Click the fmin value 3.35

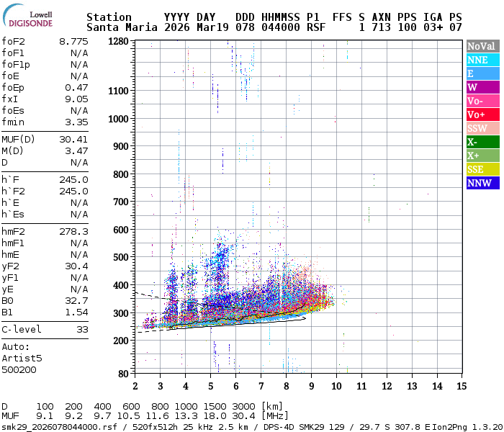click(76, 122)
